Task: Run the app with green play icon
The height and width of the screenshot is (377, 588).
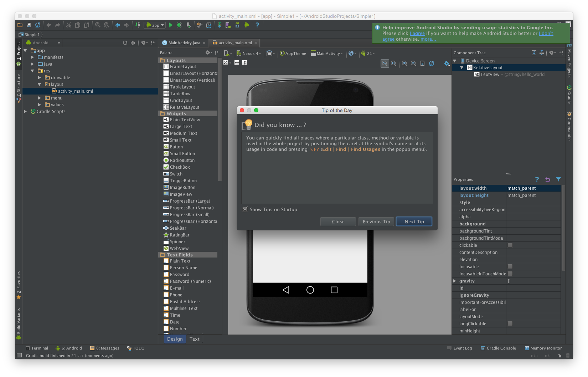Action: coord(171,25)
